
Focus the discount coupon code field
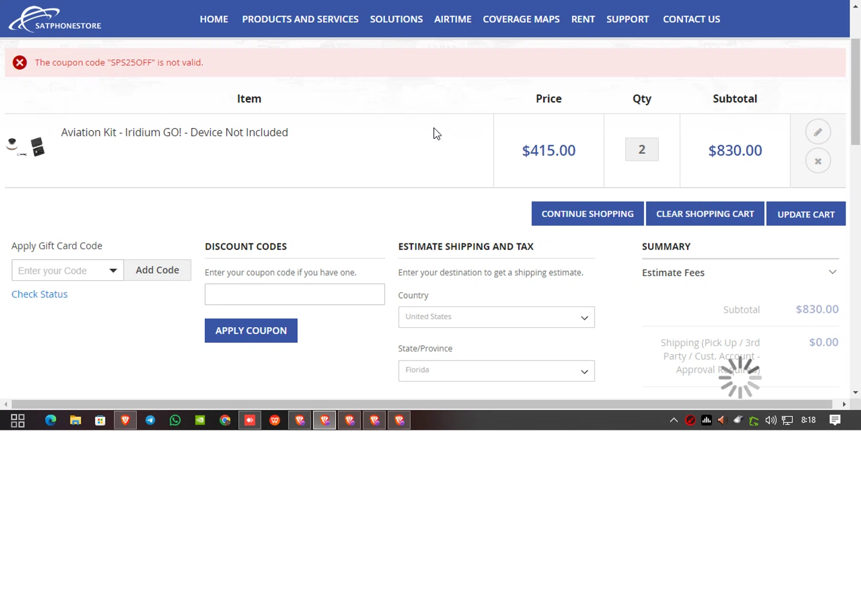click(x=294, y=294)
